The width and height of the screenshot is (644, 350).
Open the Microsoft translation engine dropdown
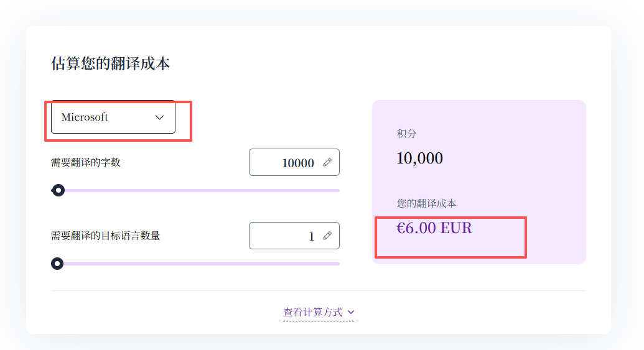coord(113,117)
